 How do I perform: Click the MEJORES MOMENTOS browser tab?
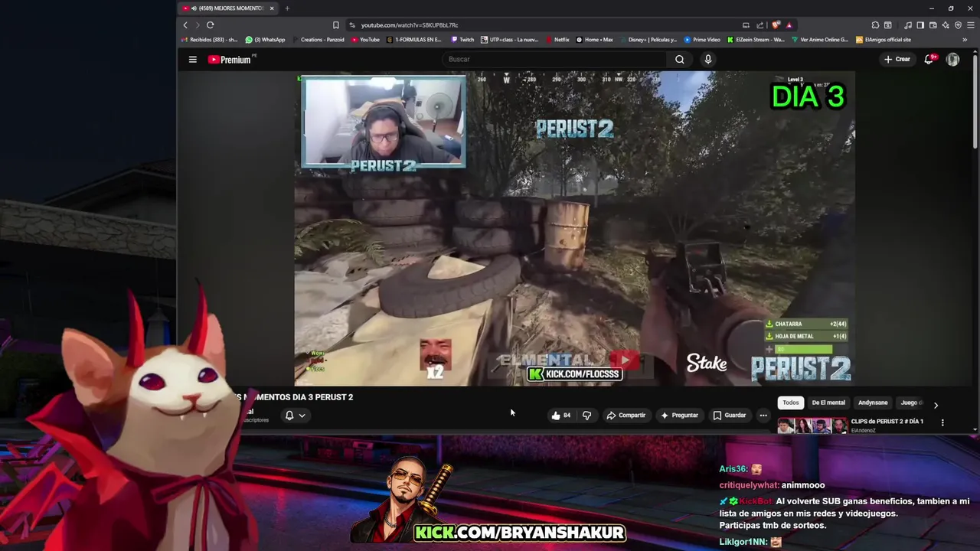pos(227,8)
